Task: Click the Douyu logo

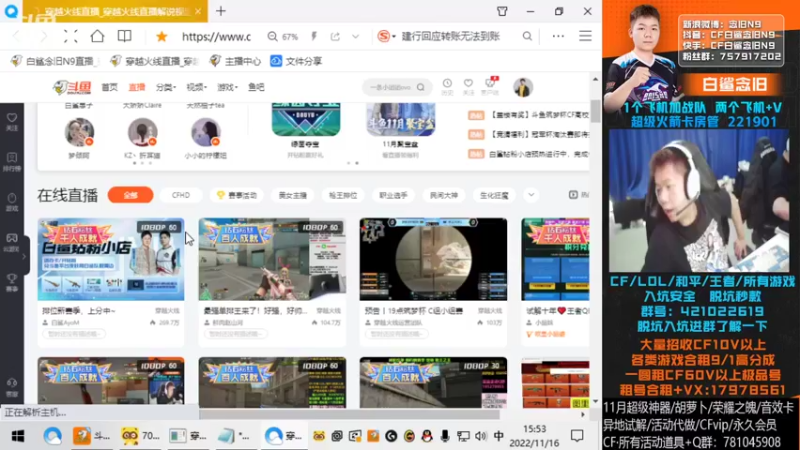Action: 72,87
